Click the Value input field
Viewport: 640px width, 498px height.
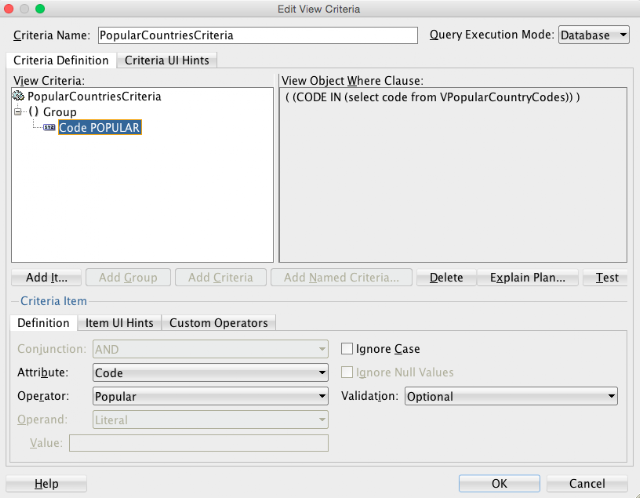click(199, 443)
